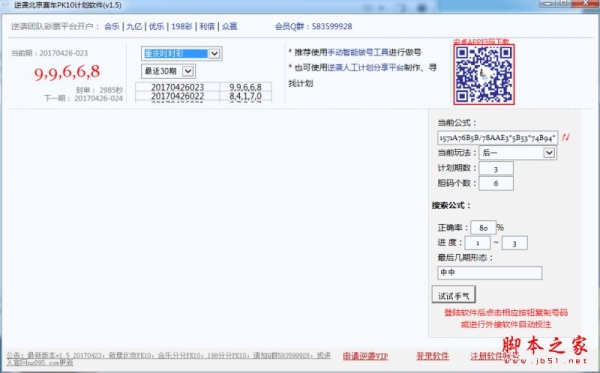Open the 手动智能做号工具 link
600x373 pixels.
358,52
